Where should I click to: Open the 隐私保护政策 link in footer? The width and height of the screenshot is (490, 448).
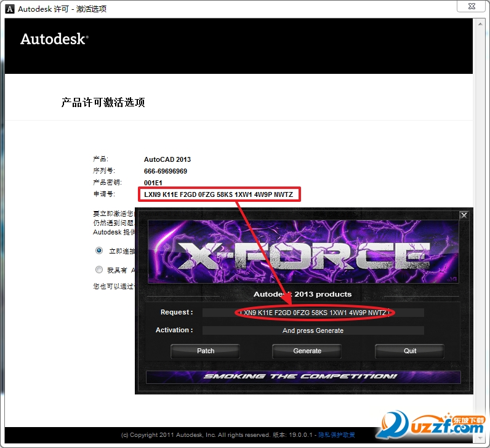pyautogui.click(x=337, y=434)
